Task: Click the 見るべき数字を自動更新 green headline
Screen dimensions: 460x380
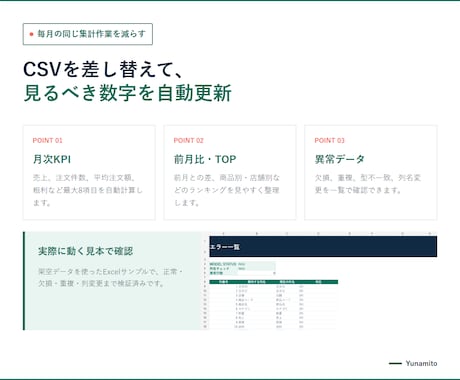Action: pos(127,93)
